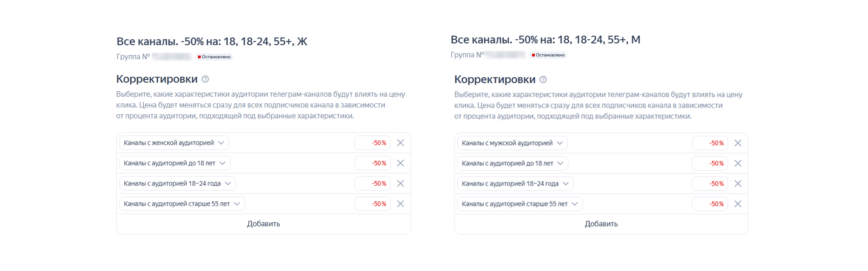Remove left panel 18–24 года adjustment

[x=401, y=183]
